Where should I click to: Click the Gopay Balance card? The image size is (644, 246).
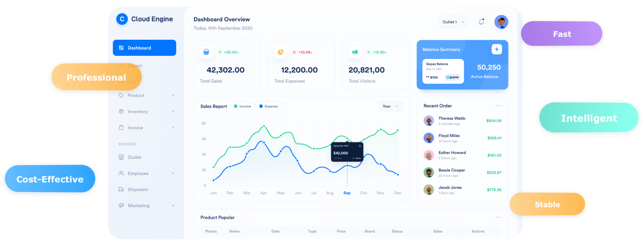pyautogui.click(x=443, y=71)
